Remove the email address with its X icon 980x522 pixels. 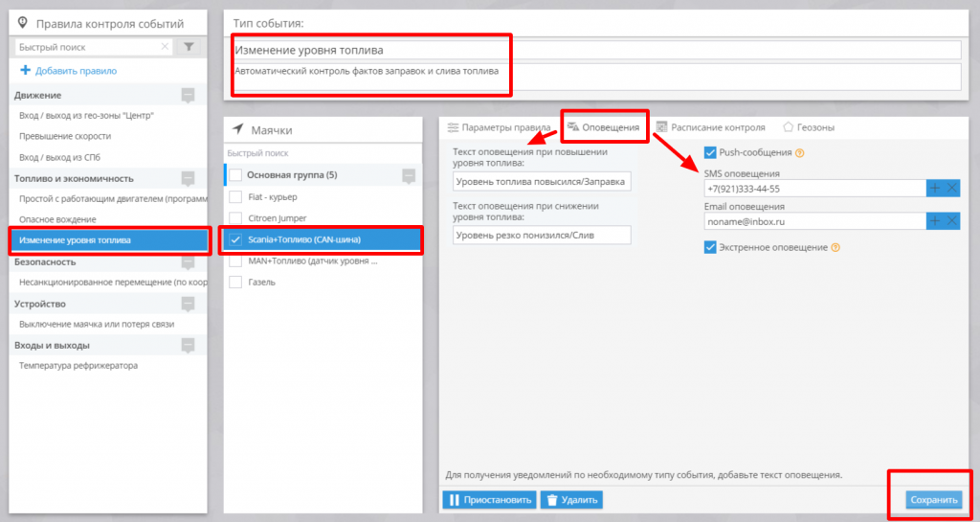pos(952,221)
